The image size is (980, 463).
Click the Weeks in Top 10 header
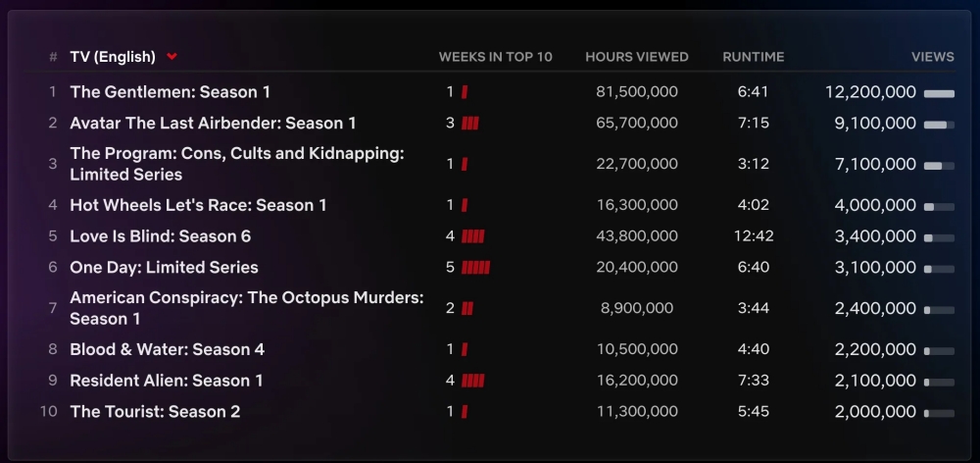[496, 57]
